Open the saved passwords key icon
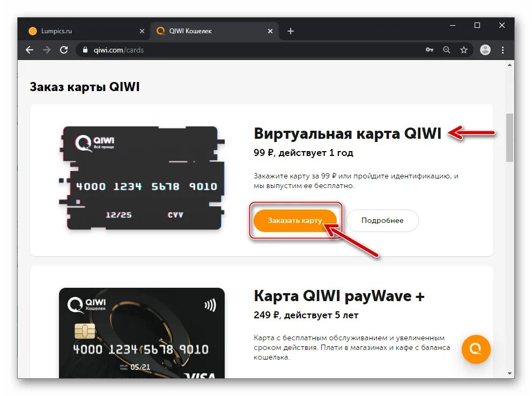This screenshot has height=396, width=532. pyautogui.click(x=430, y=50)
